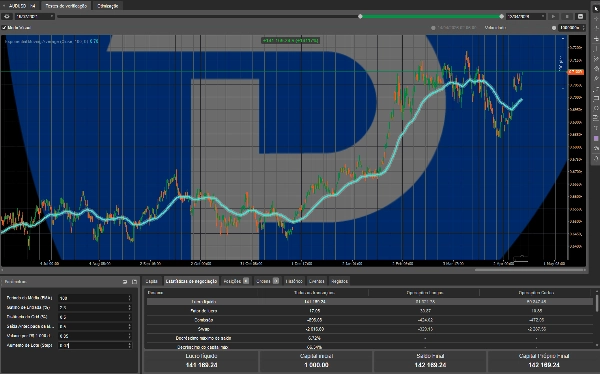Image resolution: width=600 pixels, height=374 pixels.
Task: Click the badge icon on Posições tab
Action: (x=246, y=281)
